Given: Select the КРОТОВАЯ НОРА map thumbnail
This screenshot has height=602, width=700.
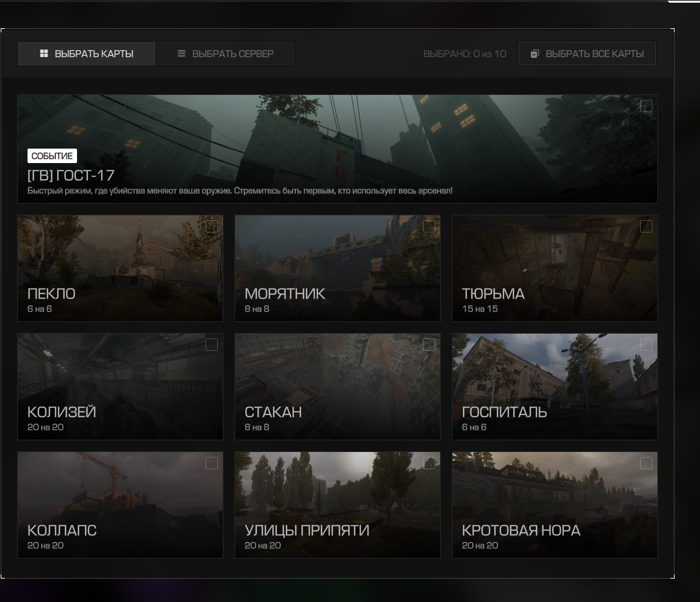Looking at the screenshot, I should pyautogui.click(x=555, y=504).
